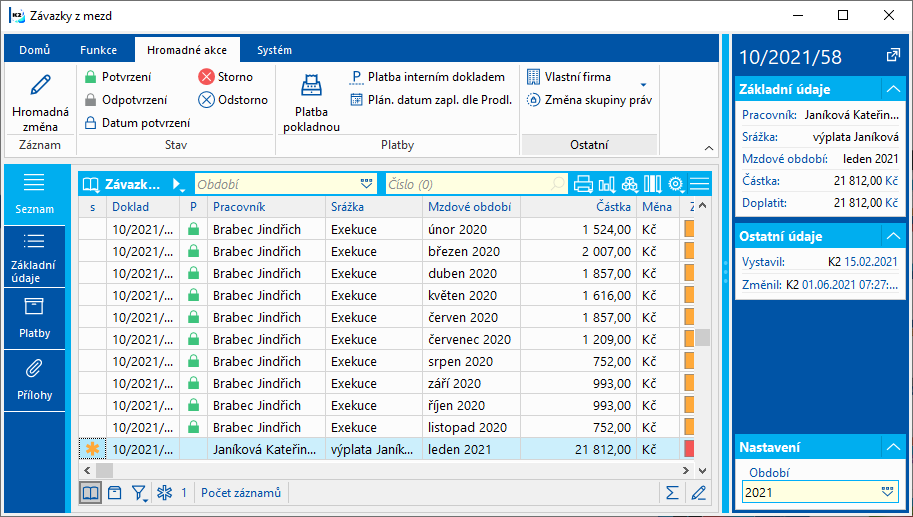913x517 pixels.
Task: Click the Odstorno icon
Action: click(206, 100)
